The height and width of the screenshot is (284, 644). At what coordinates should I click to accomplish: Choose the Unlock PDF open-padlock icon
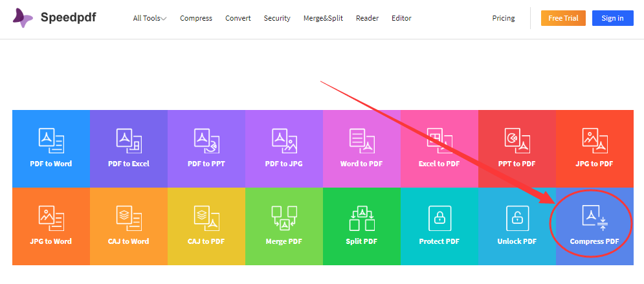[x=516, y=218]
